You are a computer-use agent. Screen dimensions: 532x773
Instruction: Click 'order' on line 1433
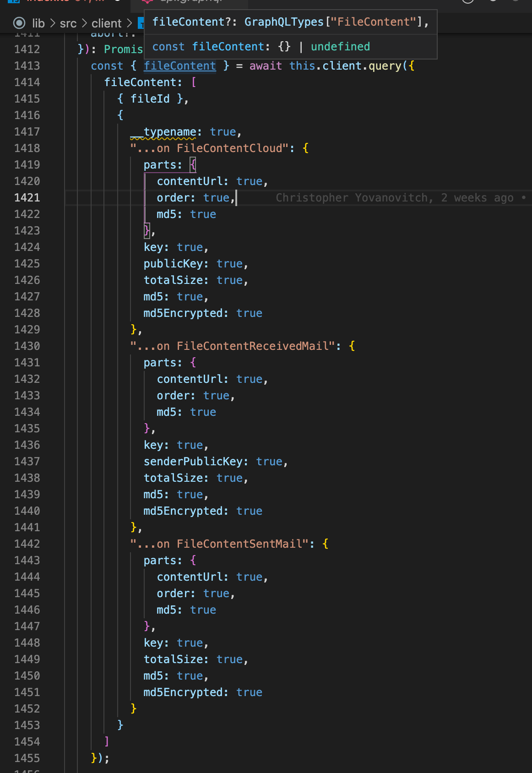click(174, 396)
